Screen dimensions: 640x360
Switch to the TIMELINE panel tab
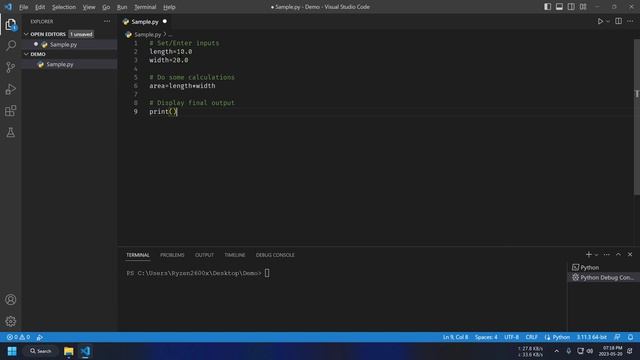pyautogui.click(x=235, y=255)
